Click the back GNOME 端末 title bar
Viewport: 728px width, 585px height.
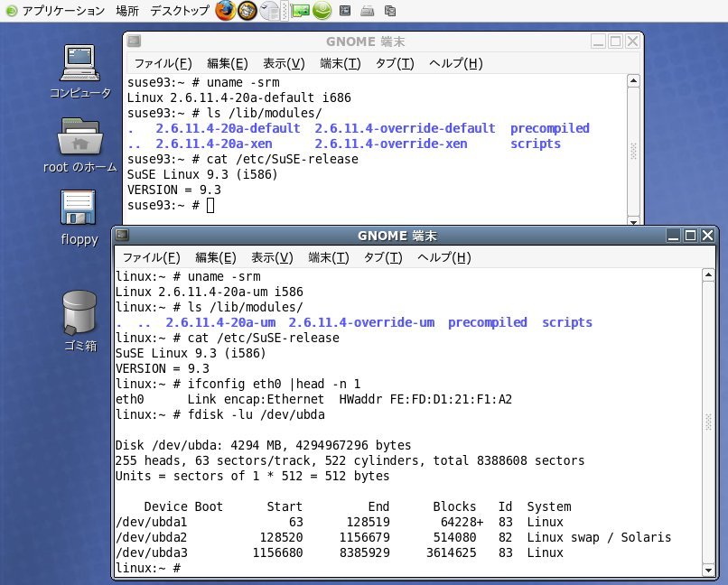(366, 42)
